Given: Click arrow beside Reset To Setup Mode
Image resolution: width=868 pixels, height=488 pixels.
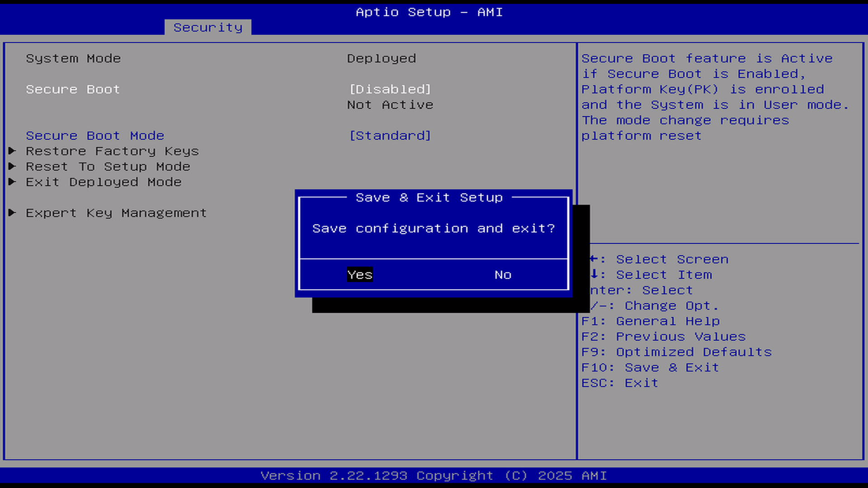Looking at the screenshot, I should click(12, 166).
